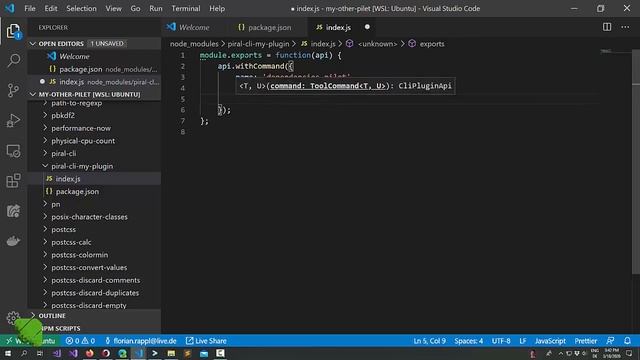Click Prettier in status bar
Image resolution: width=640 pixels, height=360 pixels.
point(586,340)
